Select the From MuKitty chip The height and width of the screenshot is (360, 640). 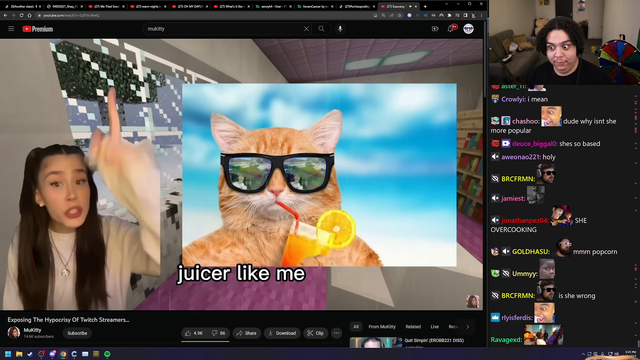click(x=382, y=327)
